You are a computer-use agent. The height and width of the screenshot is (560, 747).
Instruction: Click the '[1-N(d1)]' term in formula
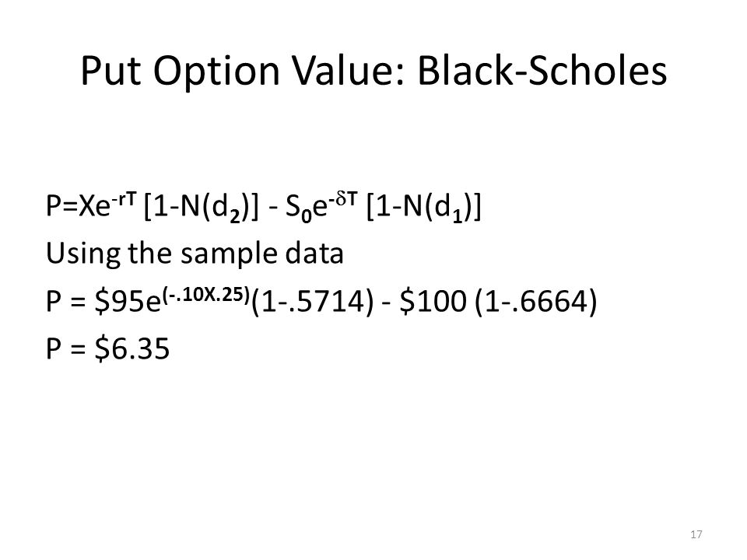tap(424, 207)
